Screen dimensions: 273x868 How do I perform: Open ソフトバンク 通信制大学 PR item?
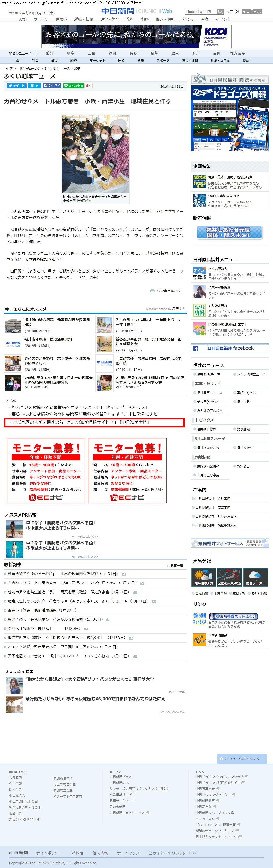click(x=90, y=679)
